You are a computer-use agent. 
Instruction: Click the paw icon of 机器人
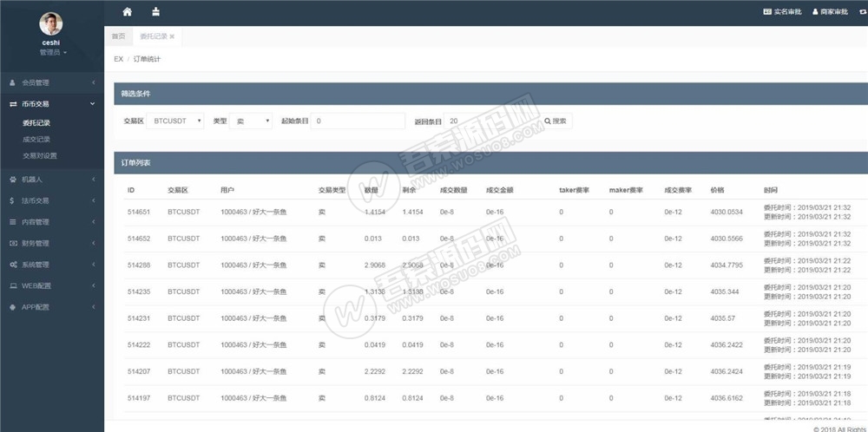click(x=13, y=180)
